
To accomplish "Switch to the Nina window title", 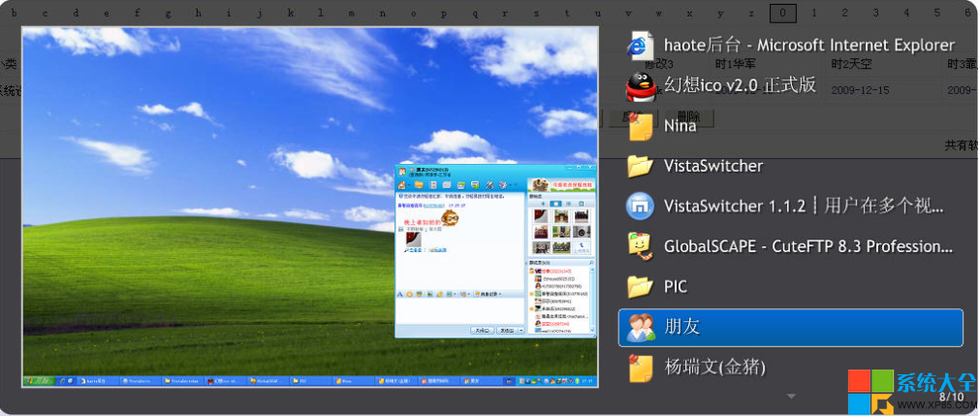I will click(x=680, y=126).
